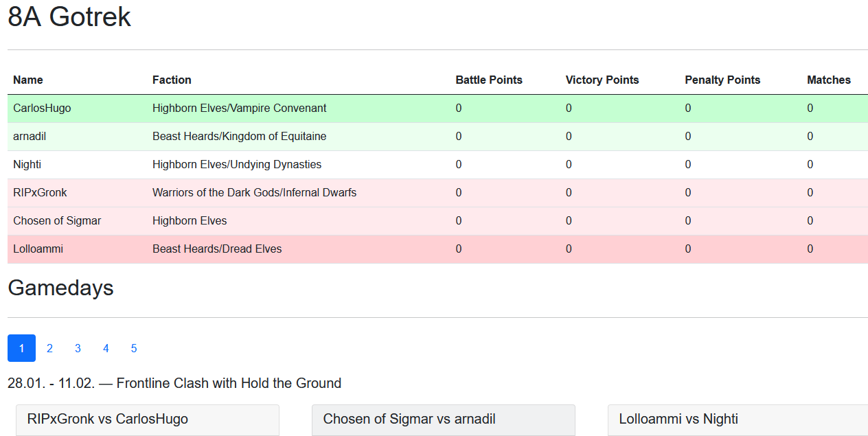Click the Victory Points column header
868x436 pixels.
(602, 80)
